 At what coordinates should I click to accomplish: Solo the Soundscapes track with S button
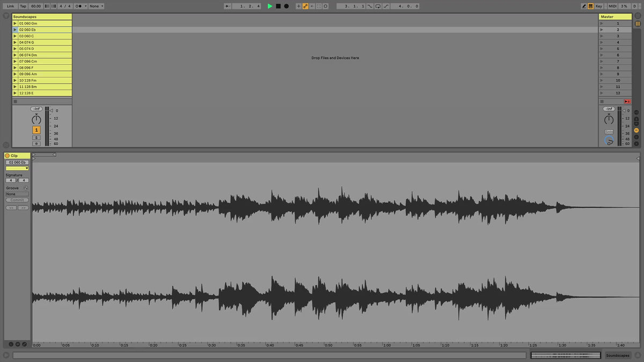[36, 138]
